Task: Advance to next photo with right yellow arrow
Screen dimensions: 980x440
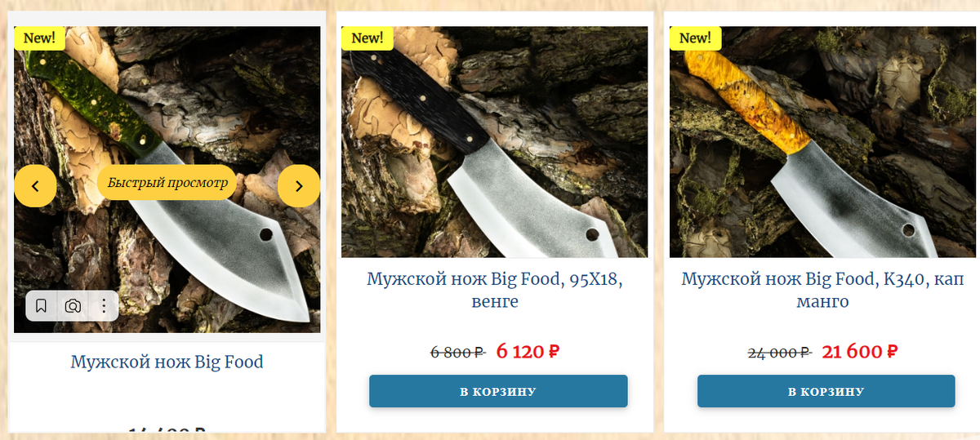Action: 299,186
